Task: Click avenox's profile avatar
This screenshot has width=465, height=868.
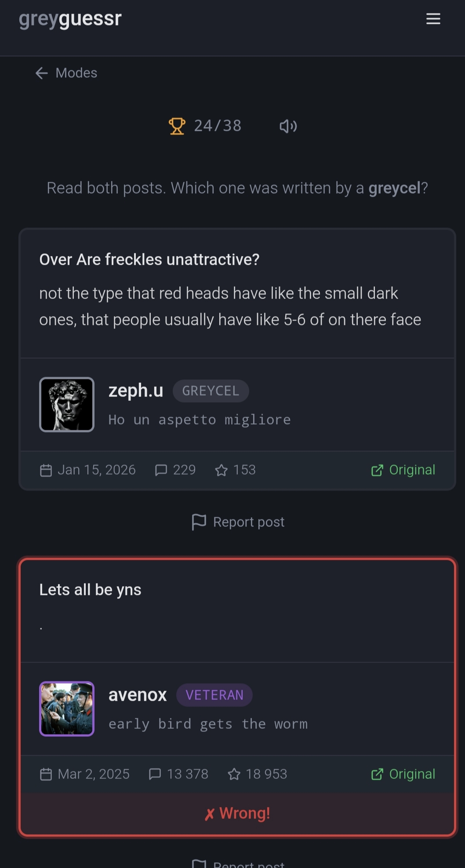Action: (66, 709)
